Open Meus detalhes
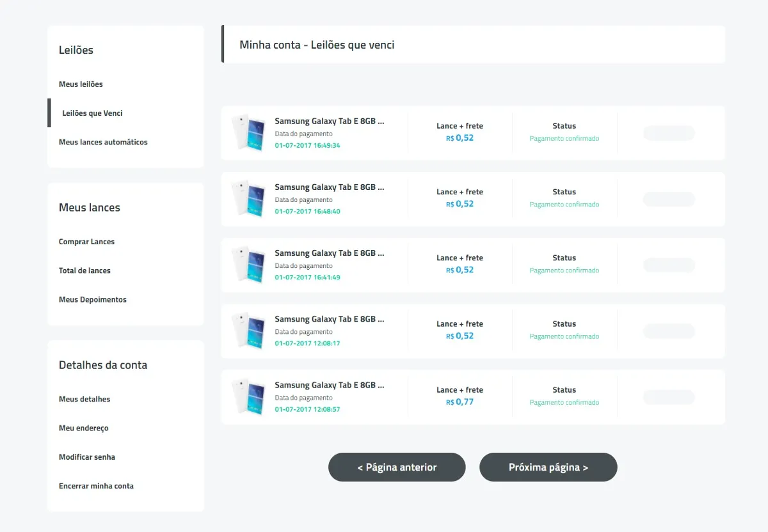This screenshot has width=768, height=532. [84, 399]
